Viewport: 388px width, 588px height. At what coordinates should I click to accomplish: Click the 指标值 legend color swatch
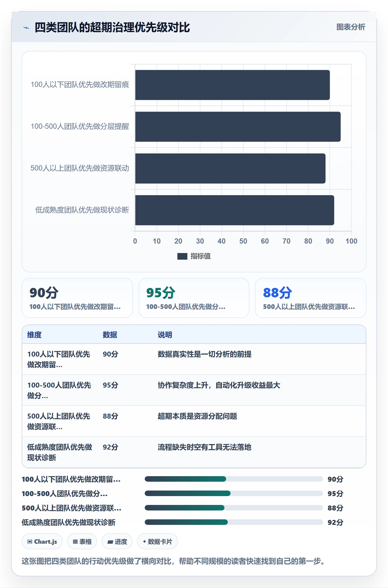click(x=182, y=256)
